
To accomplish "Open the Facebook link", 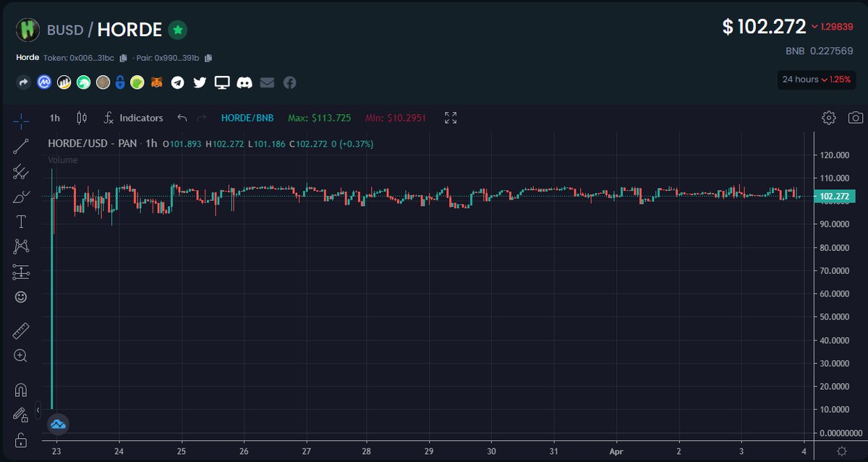I will point(289,83).
